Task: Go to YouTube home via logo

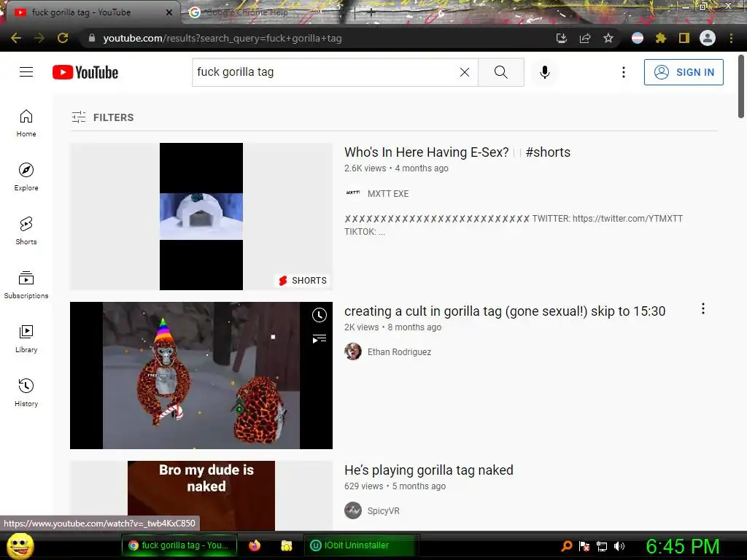Action: coord(85,72)
